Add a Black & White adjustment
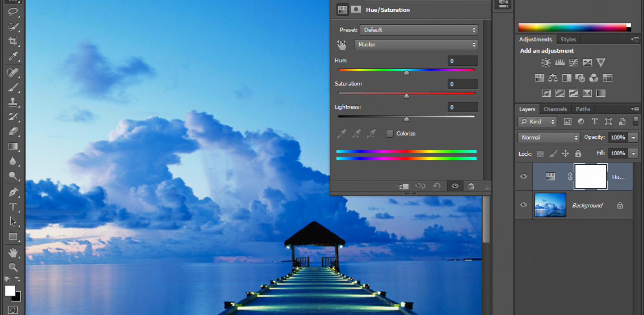The width and height of the screenshot is (644, 315). pos(566,77)
